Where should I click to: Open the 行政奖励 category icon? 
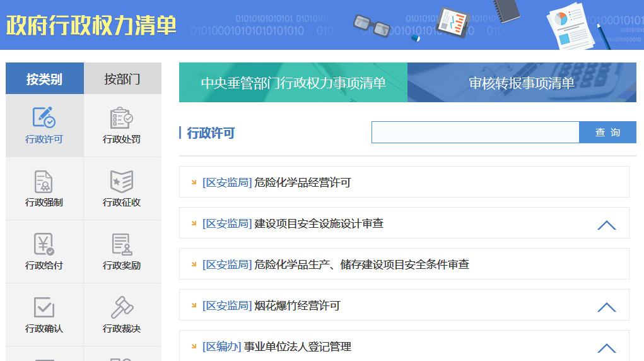[122, 244]
